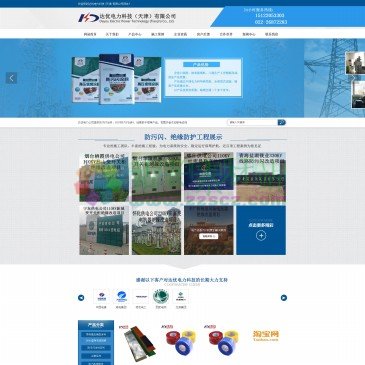Click the blue 'view more' project tile
This screenshot has width=365, height=365.
(261, 230)
